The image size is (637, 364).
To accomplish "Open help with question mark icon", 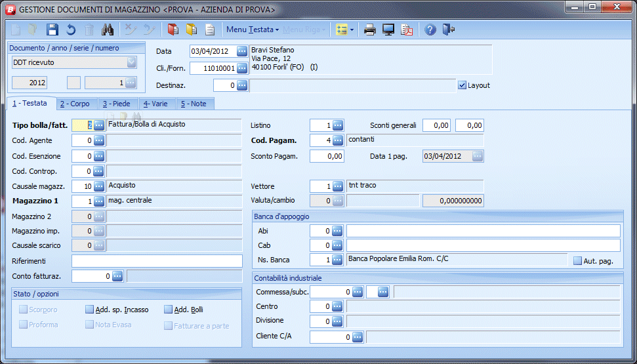I will (430, 30).
